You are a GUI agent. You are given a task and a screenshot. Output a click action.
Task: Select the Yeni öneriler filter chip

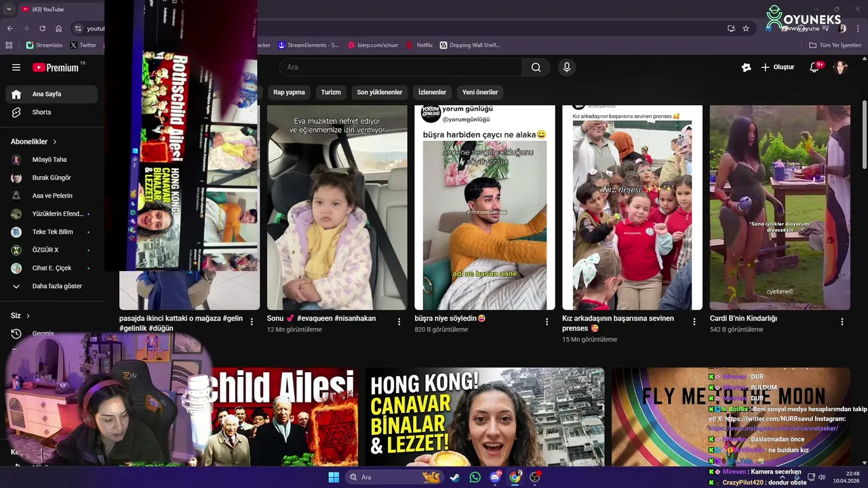pos(480,92)
